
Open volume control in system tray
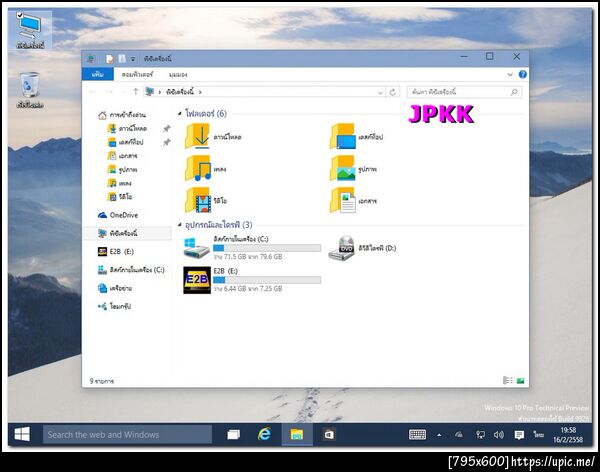[499, 435]
